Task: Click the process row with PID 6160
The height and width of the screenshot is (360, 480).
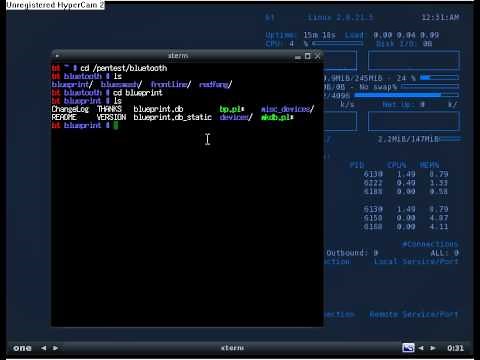Action: point(406,227)
